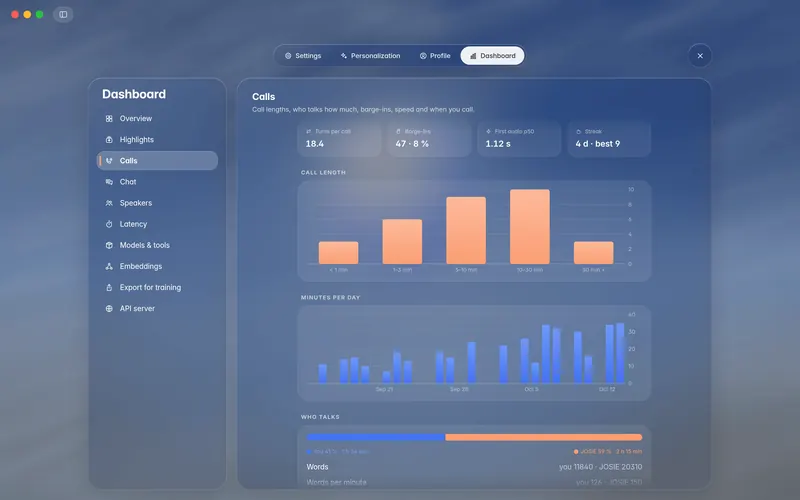The height and width of the screenshot is (500, 800).
Task: Click the '47 · 8 %' barge-ins value
Action: (x=412, y=144)
